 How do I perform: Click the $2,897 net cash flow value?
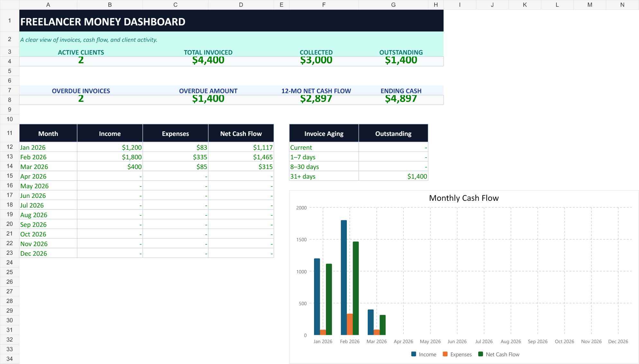tap(316, 99)
